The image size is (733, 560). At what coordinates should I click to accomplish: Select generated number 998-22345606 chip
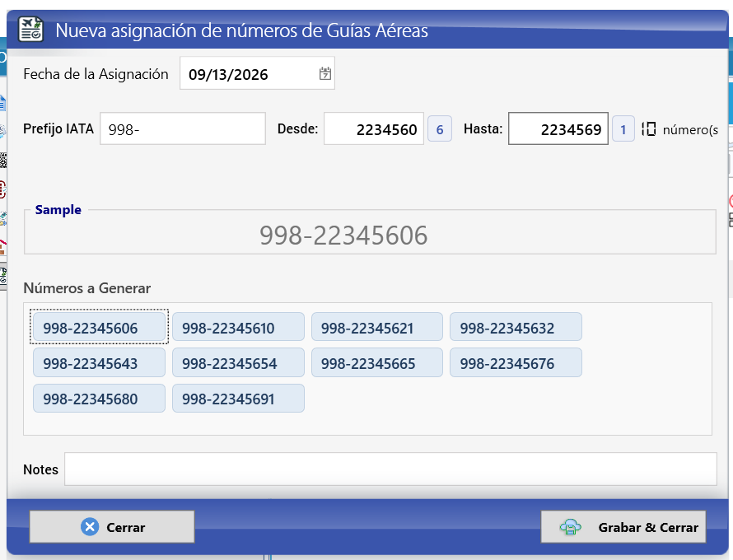coord(99,327)
